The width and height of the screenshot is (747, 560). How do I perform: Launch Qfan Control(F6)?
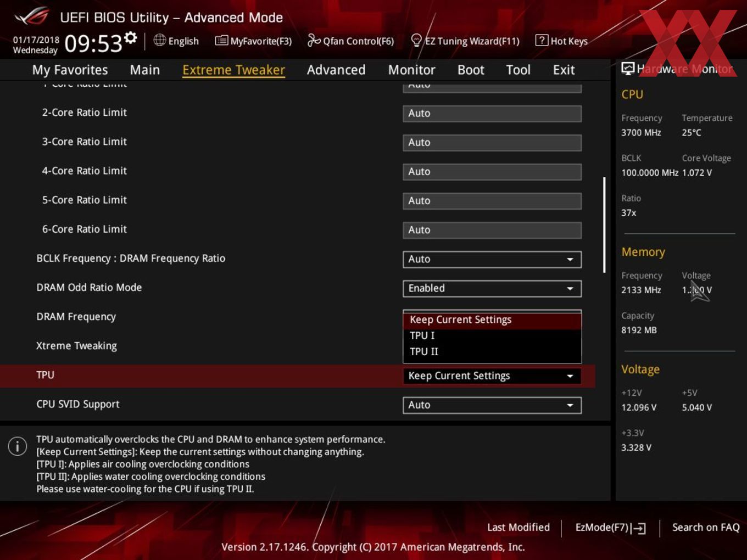tap(350, 41)
